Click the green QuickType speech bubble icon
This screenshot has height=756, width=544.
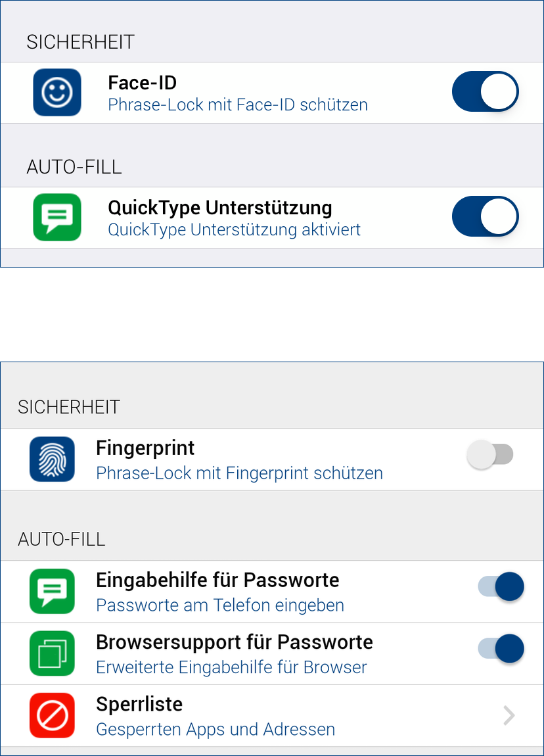tap(57, 218)
